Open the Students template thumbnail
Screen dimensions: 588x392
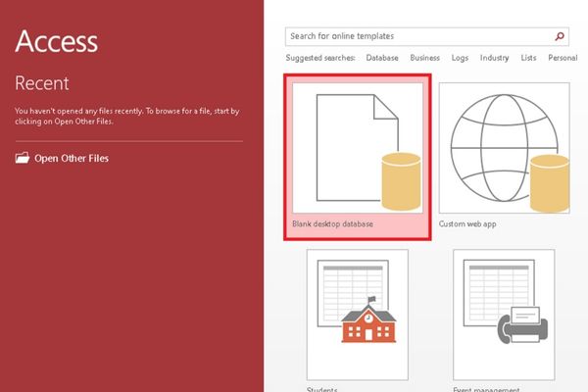[x=358, y=315]
